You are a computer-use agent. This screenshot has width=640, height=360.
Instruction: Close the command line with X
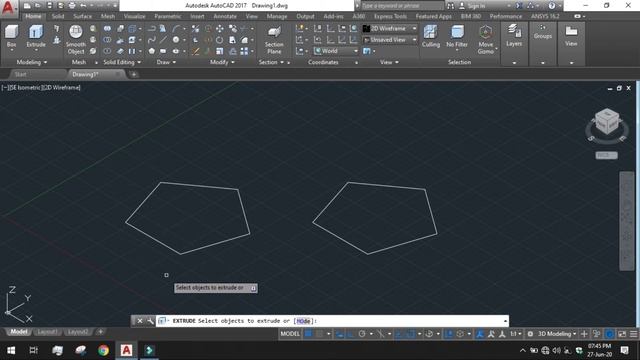click(140, 321)
